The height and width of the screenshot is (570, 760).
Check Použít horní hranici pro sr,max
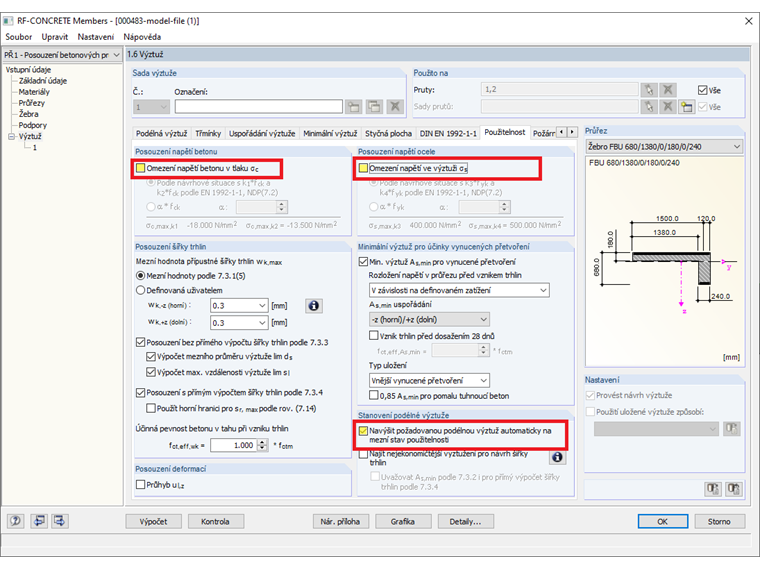pos(151,408)
